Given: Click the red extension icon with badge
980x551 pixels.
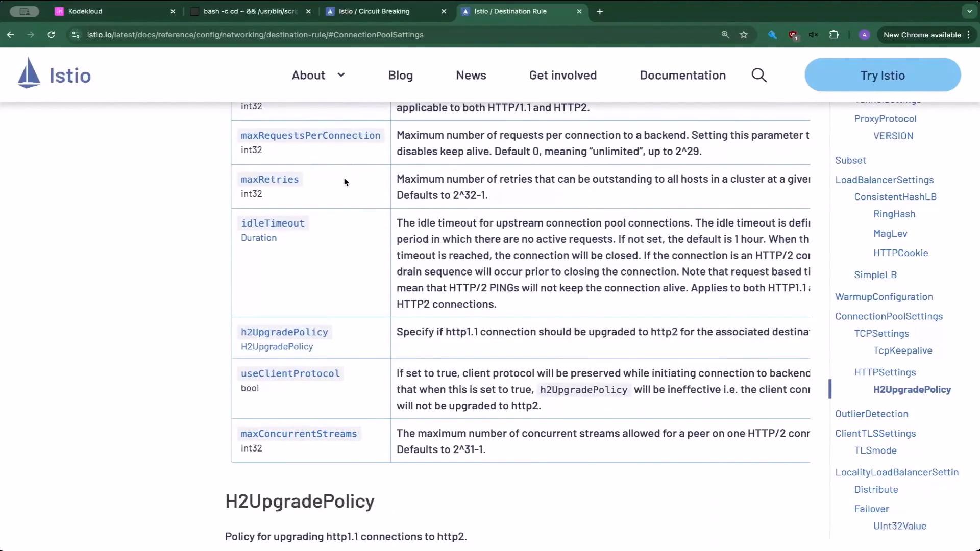Looking at the screenshot, I should point(793,35).
